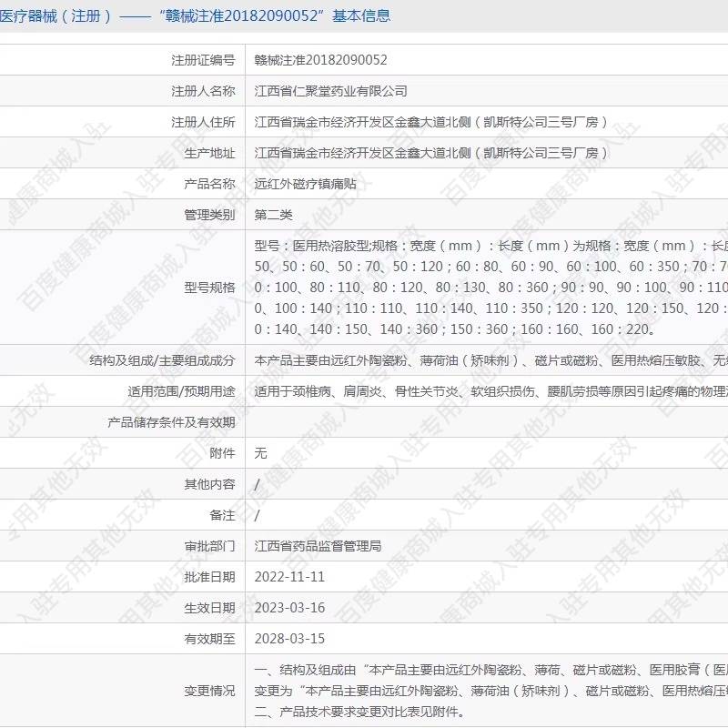Click the address value in the 生产地址 row
This screenshot has height=728, width=728.
coord(431,153)
